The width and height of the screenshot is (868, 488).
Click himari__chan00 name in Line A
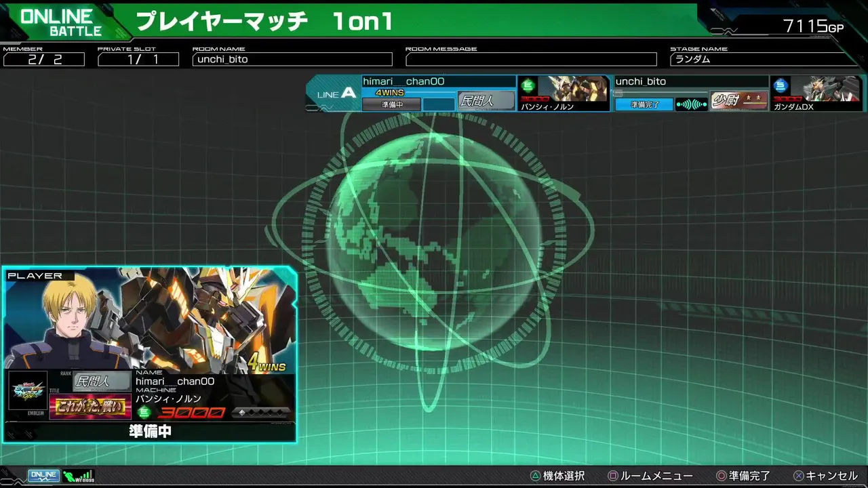[x=403, y=81]
